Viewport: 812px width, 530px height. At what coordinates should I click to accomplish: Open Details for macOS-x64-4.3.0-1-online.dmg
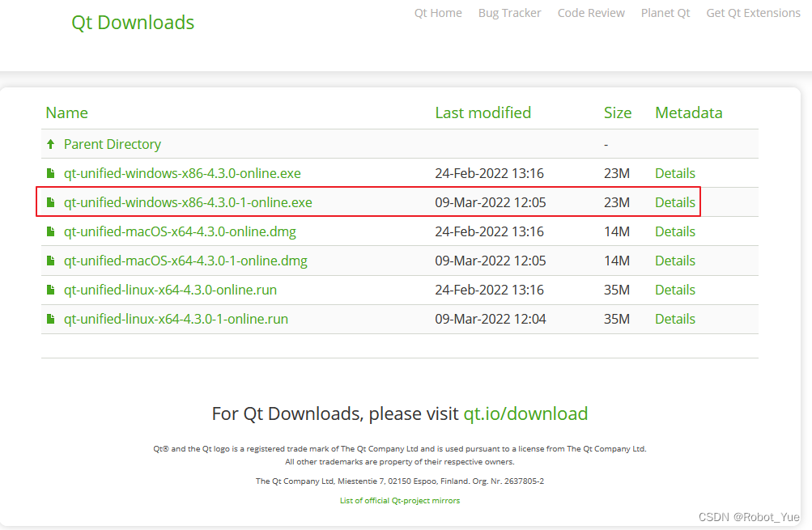674,261
